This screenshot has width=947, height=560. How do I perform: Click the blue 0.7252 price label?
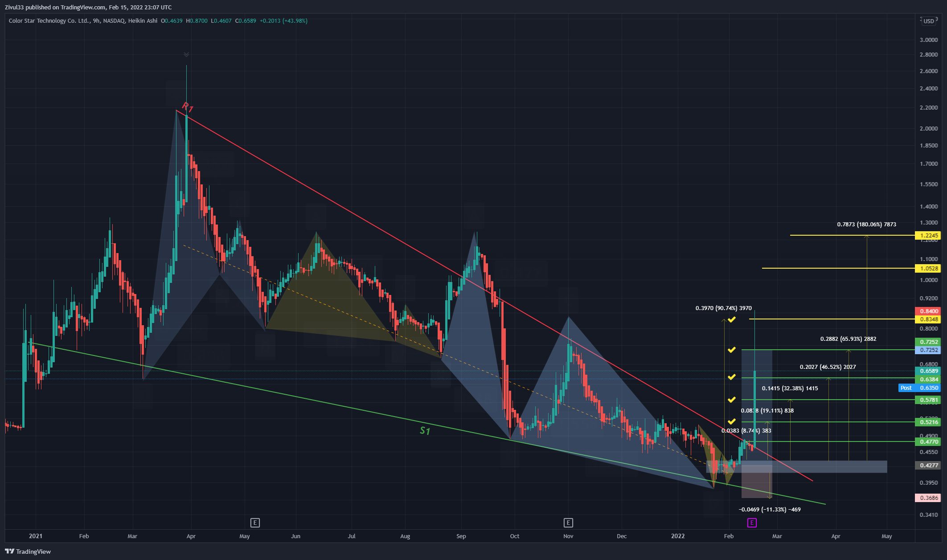(928, 350)
